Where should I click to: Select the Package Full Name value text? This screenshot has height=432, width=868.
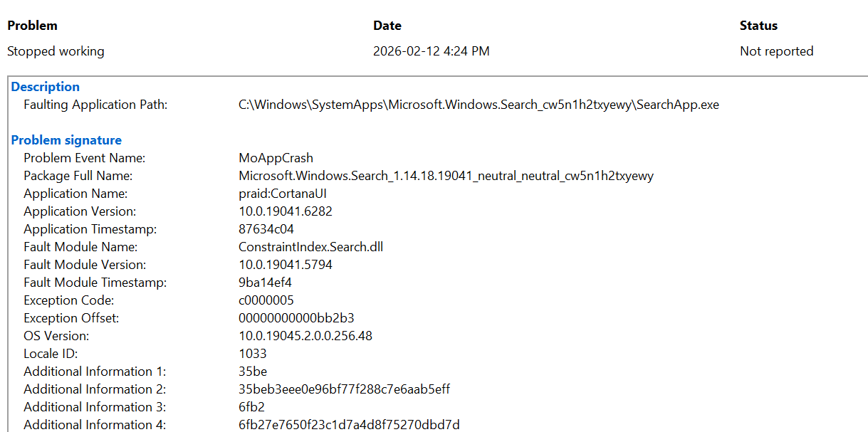446,176
